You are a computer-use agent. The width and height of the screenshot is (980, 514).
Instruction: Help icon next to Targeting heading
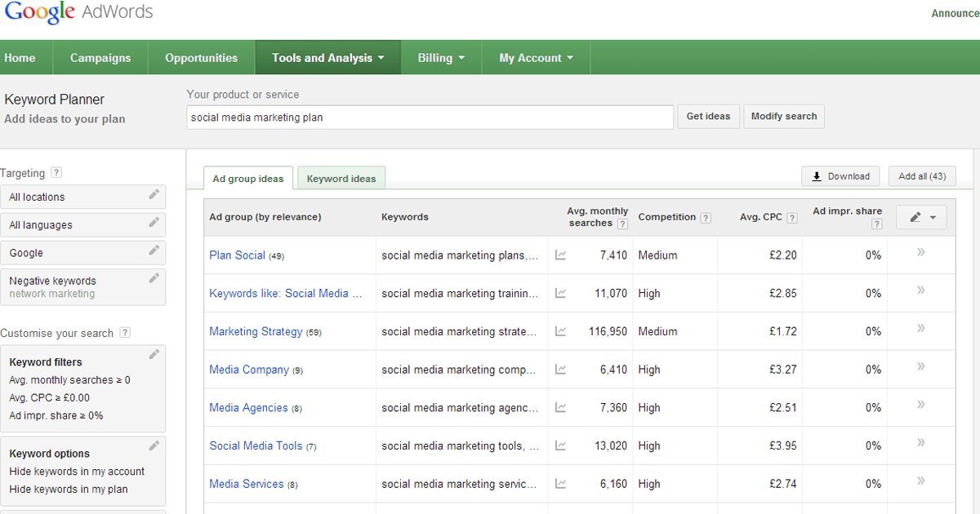tap(56, 173)
